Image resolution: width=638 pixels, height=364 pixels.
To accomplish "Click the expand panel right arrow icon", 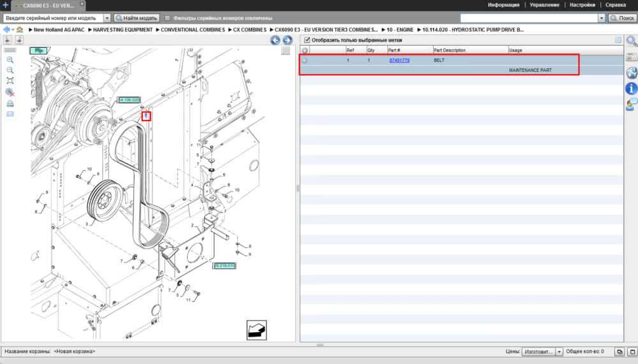I will point(19,40).
